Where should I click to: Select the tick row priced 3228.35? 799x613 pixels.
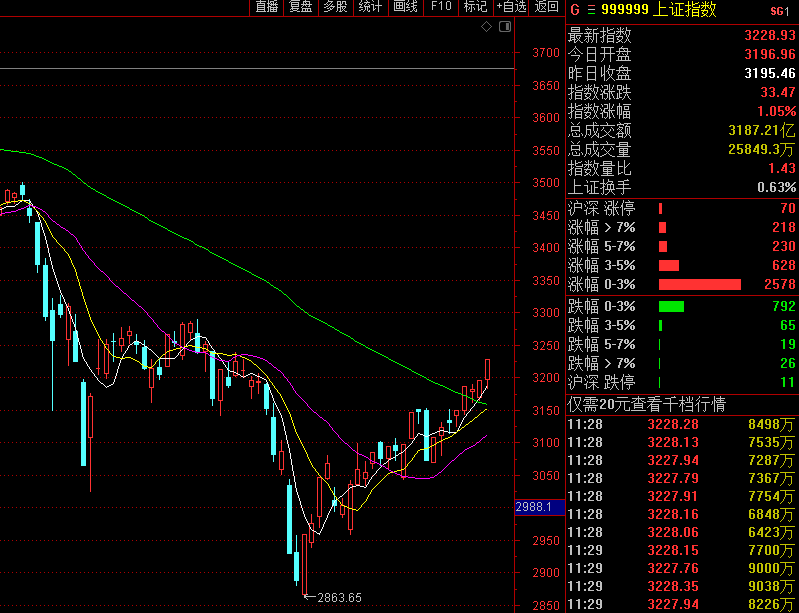pyautogui.click(x=682, y=587)
